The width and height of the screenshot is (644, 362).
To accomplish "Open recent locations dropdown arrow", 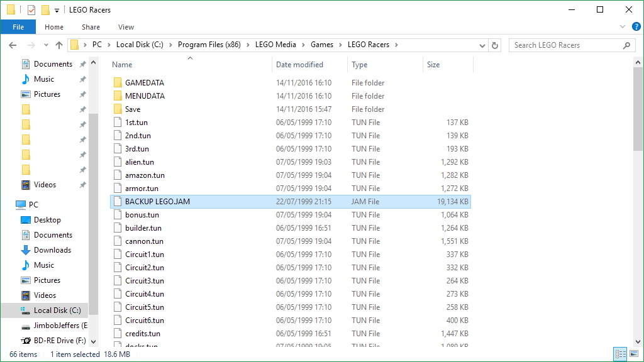I will point(46,45).
